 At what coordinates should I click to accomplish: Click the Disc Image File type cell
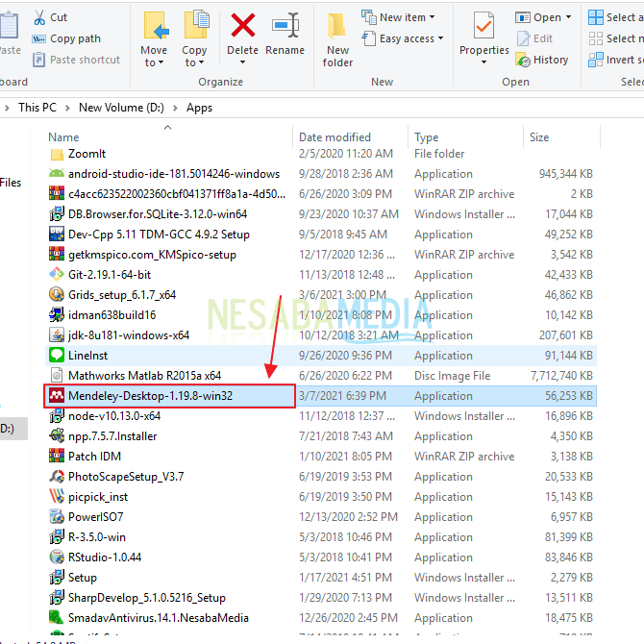click(x=452, y=376)
